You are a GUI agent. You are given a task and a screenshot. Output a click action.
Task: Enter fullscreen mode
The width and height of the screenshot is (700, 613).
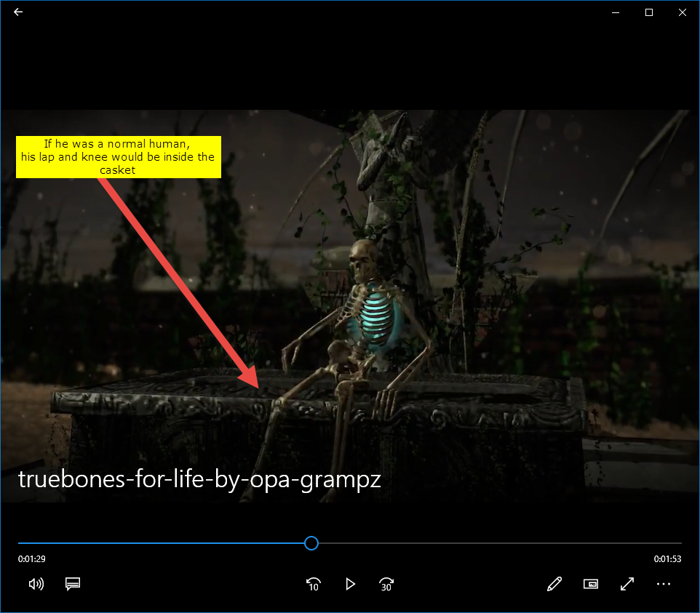(627, 584)
